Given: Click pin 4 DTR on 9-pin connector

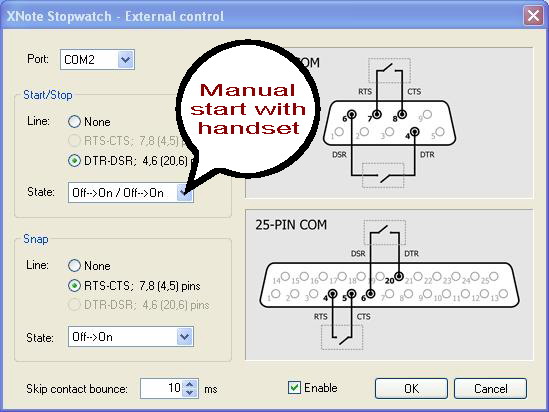Looking at the screenshot, I should pos(415,132).
